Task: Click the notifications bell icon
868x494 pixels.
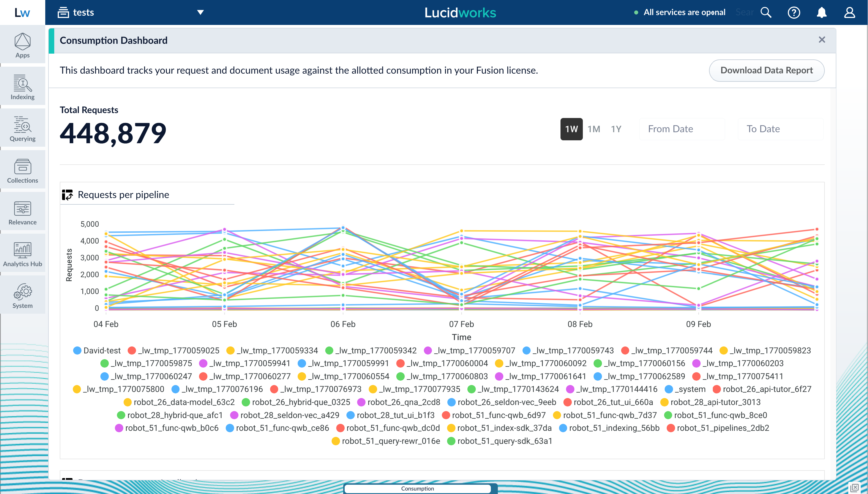Action: pyautogui.click(x=822, y=12)
